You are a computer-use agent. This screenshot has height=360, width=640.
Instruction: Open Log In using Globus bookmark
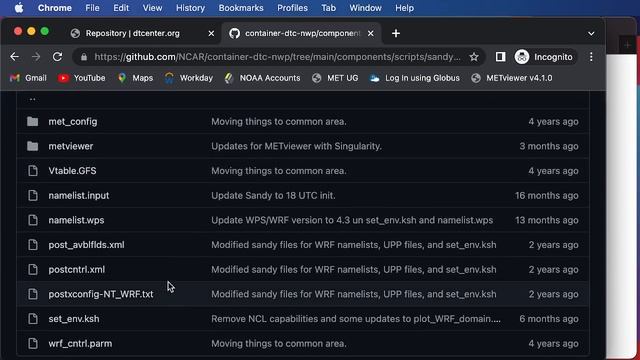coord(415,78)
